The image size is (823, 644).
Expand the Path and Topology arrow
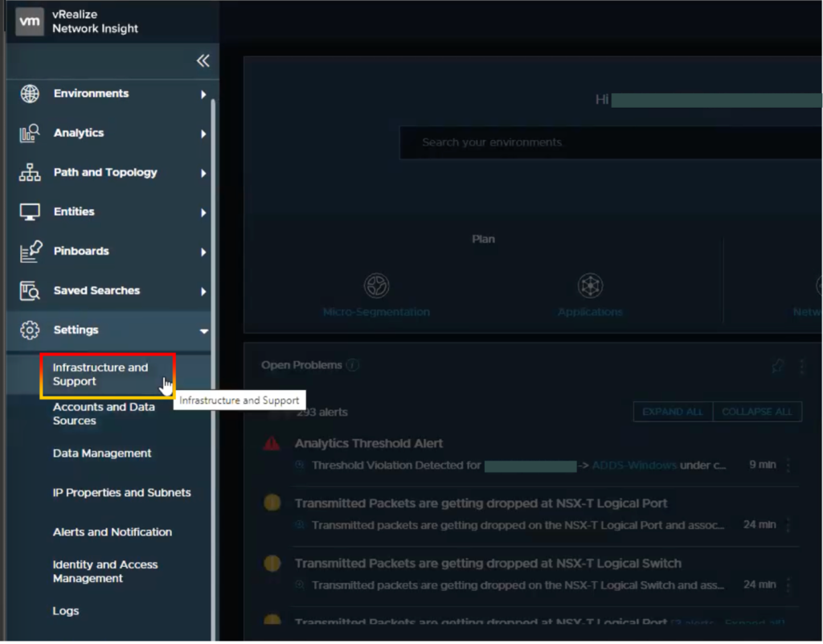pos(203,174)
